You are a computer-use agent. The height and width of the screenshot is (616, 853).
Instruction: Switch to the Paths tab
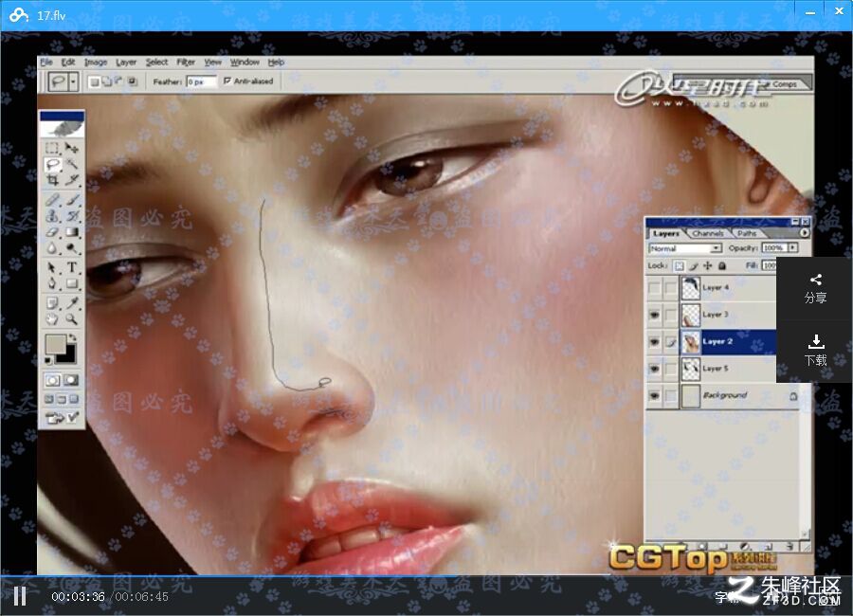tap(747, 233)
